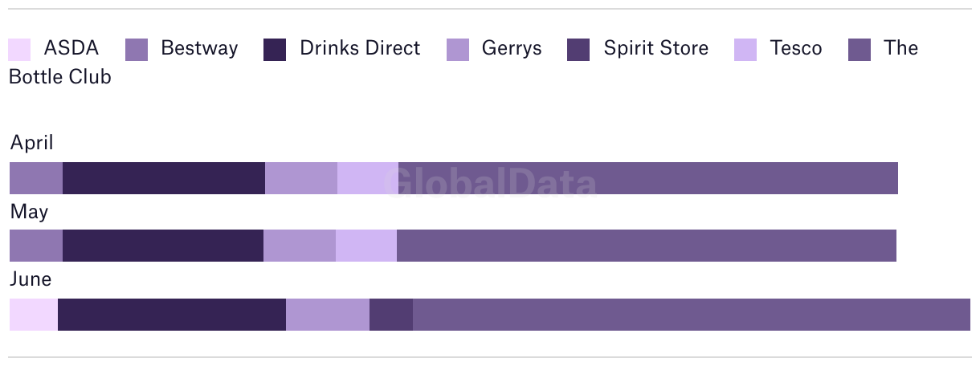Click the Tesco legend color swatch
980x366 pixels.
(745, 50)
